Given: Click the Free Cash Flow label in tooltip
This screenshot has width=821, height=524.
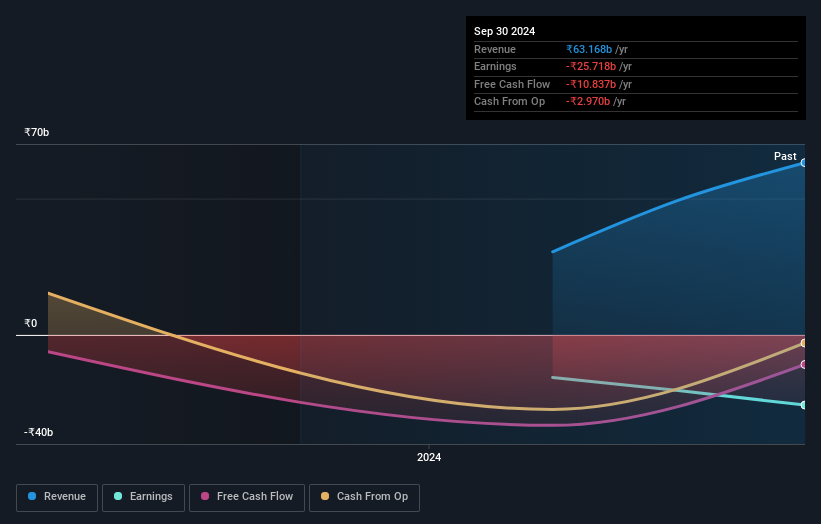Looking at the screenshot, I should pos(512,84).
